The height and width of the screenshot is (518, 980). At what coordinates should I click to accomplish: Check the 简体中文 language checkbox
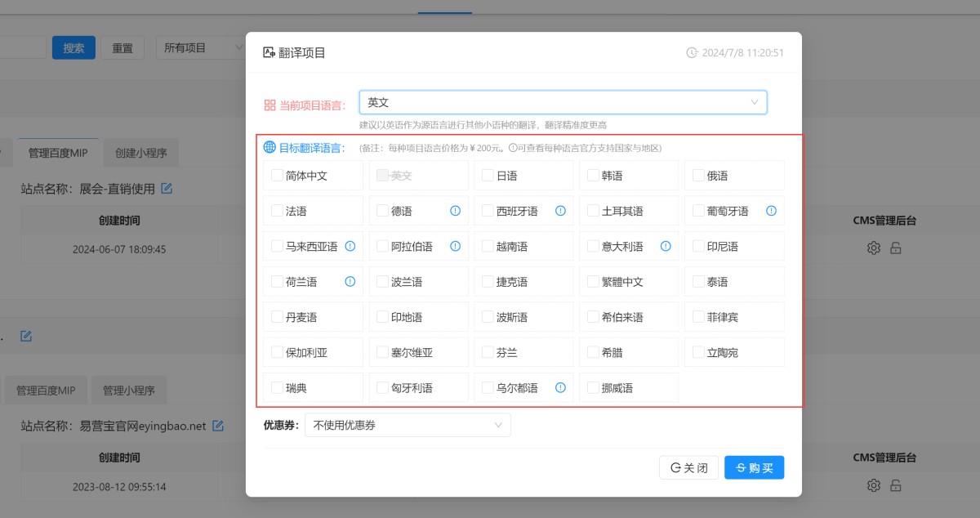(x=277, y=176)
